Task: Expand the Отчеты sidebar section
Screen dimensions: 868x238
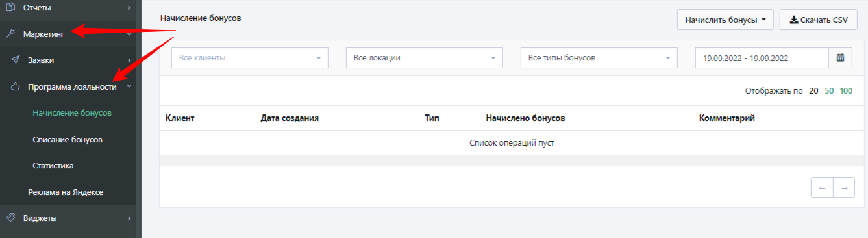Action: click(x=129, y=7)
